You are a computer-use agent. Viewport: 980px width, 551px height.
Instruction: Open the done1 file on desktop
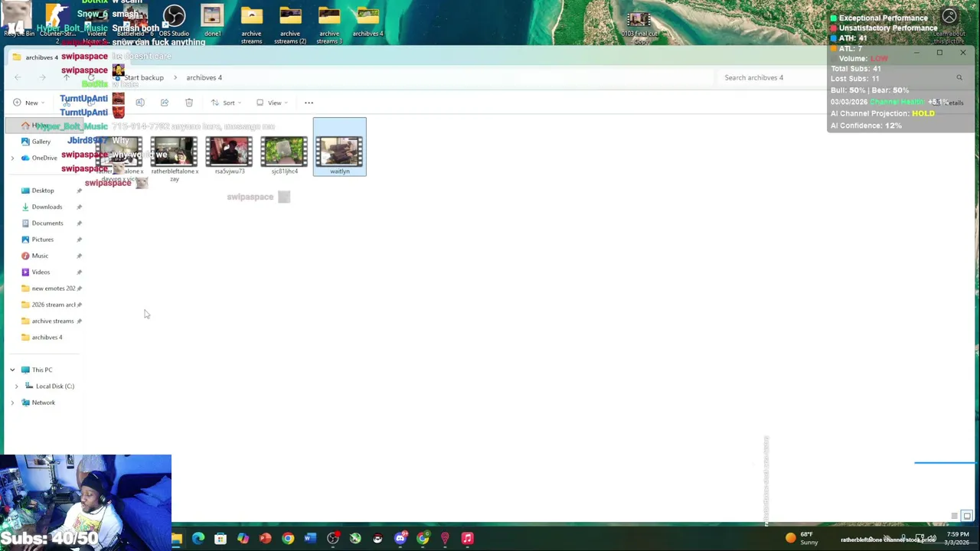[x=212, y=21]
